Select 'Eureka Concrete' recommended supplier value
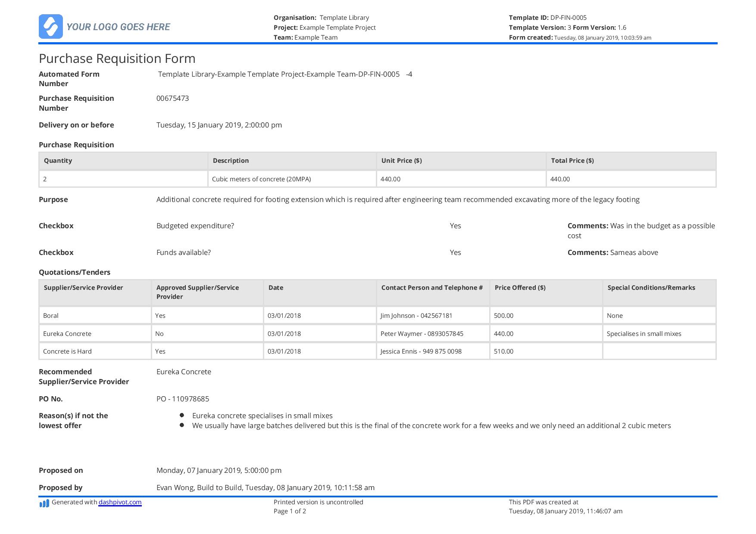The image size is (756, 534). (184, 371)
